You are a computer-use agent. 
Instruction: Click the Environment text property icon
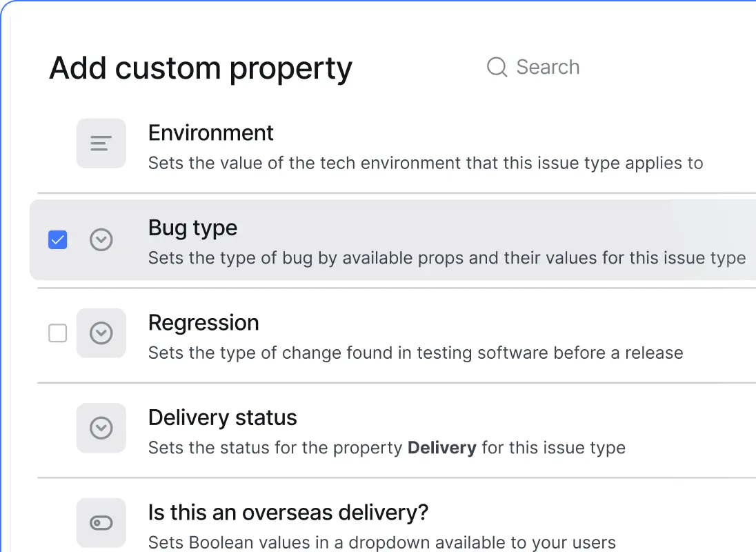tap(101, 144)
